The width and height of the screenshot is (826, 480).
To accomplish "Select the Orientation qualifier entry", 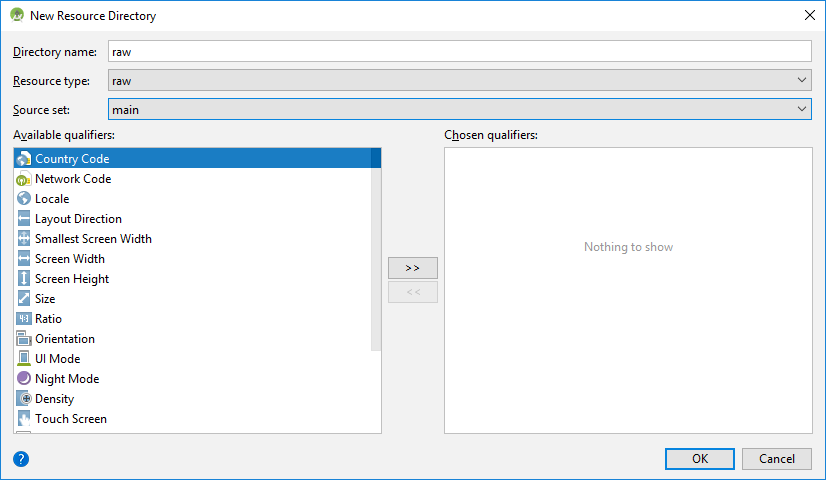I will point(65,339).
